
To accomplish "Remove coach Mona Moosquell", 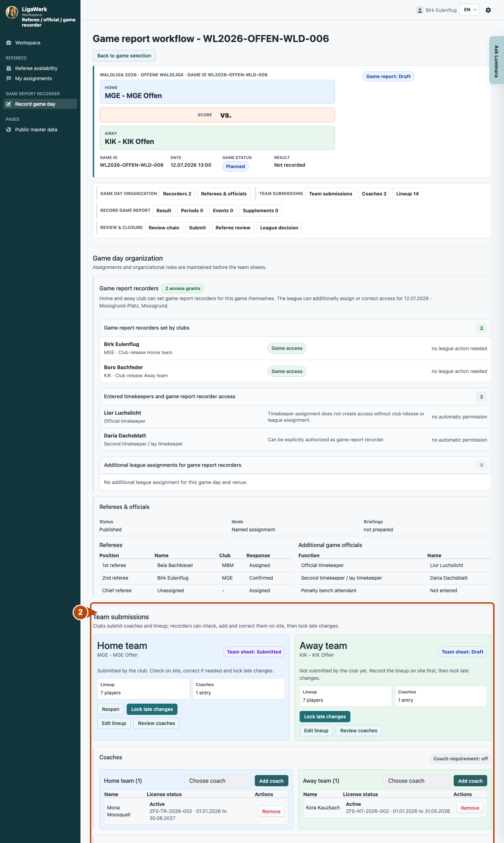I will (x=271, y=811).
